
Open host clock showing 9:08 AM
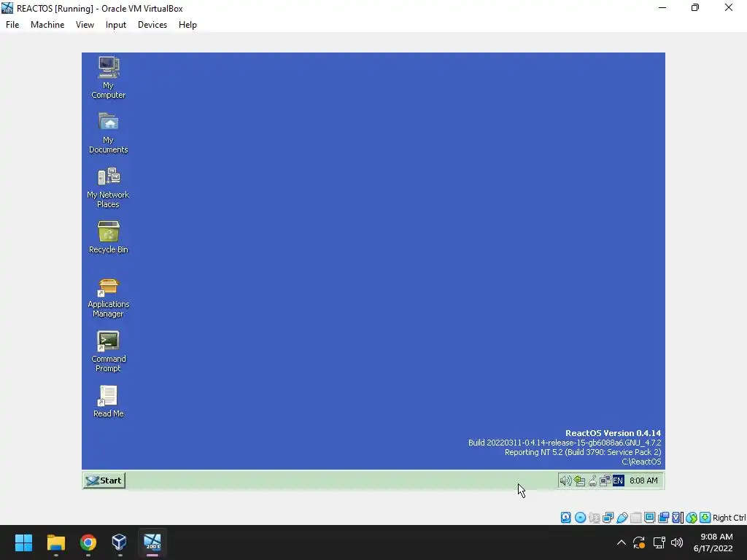click(713, 542)
